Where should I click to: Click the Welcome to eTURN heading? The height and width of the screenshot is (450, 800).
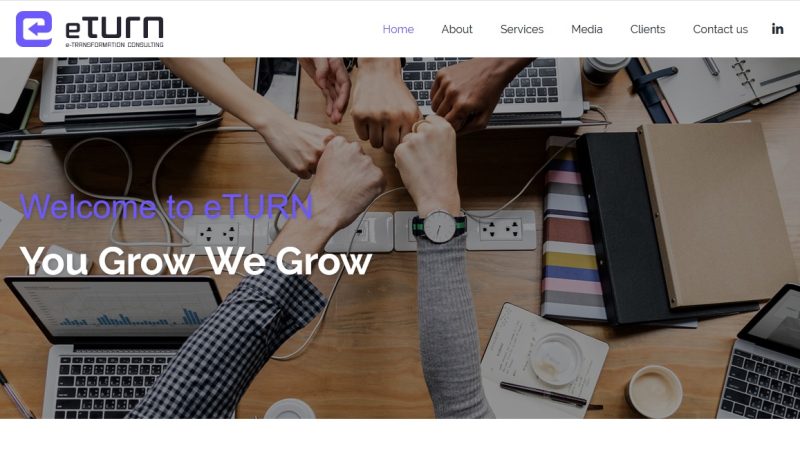click(166, 207)
